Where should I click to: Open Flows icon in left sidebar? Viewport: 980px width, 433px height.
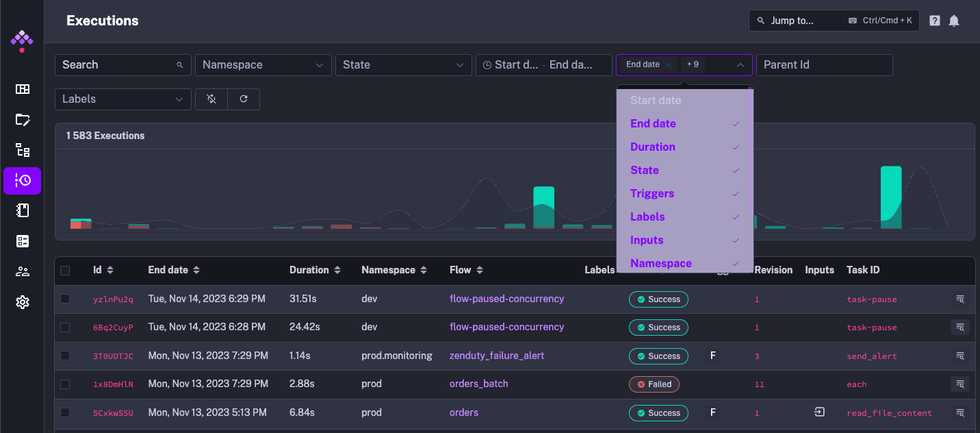point(22,150)
